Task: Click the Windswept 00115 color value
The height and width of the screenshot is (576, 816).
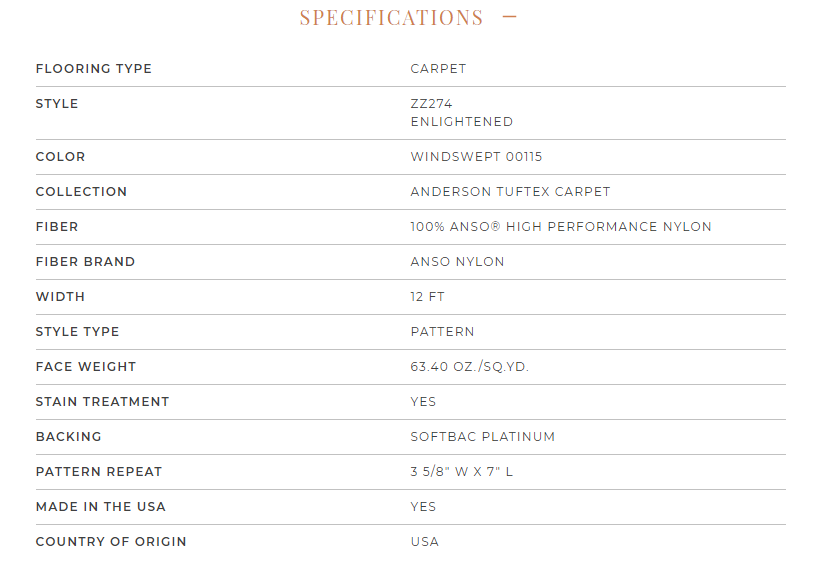Action: tap(476, 157)
